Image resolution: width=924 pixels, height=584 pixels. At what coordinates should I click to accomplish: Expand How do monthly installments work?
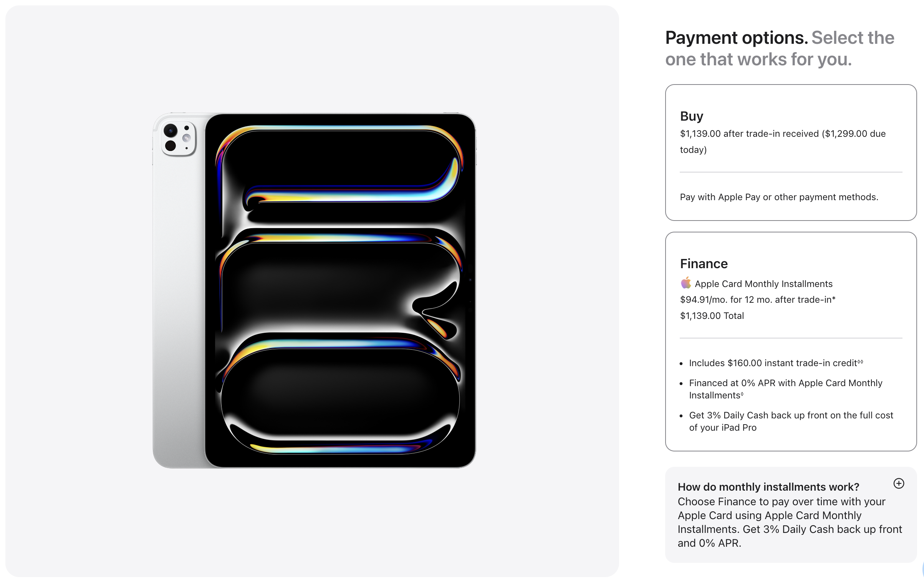(x=768, y=487)
